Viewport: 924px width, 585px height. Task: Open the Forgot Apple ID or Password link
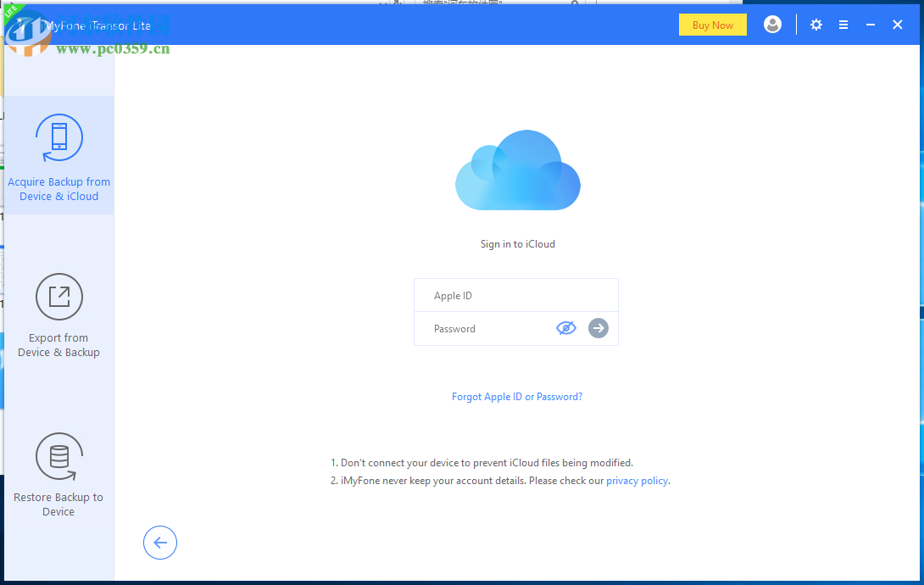pos(517,396)
